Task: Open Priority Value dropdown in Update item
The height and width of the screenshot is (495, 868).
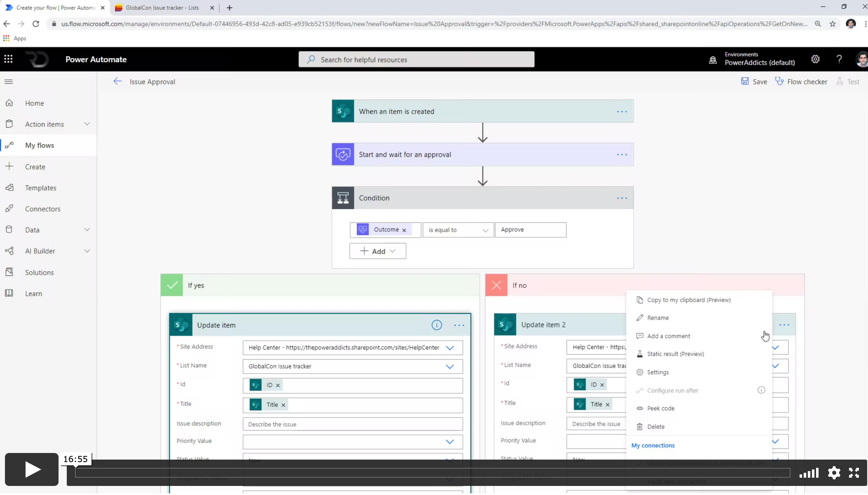Action: pyautogui.click(x=450, y=442)
